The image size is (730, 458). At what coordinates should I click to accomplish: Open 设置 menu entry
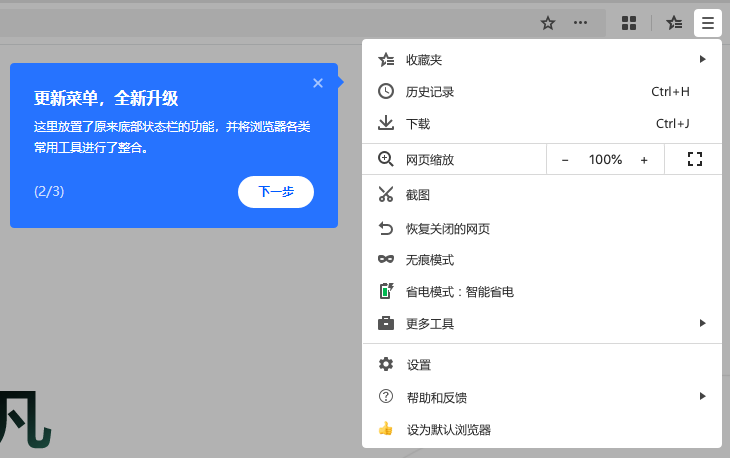coord(542,364)
